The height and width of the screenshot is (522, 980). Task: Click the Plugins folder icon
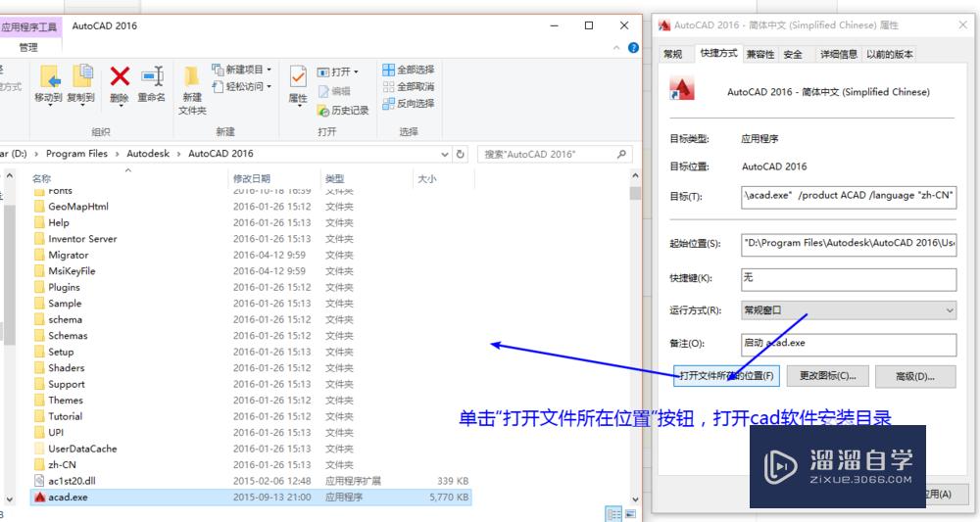tap(40, 287)
